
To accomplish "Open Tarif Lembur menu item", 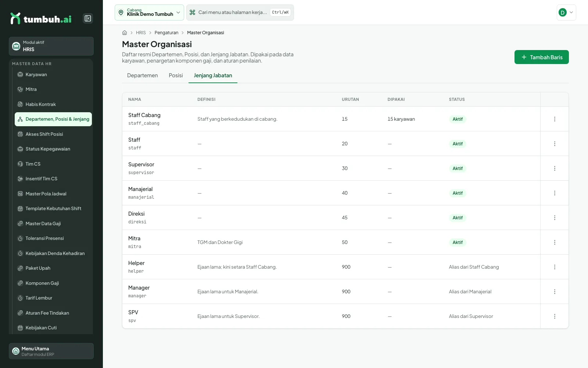I will pos(53,298).
